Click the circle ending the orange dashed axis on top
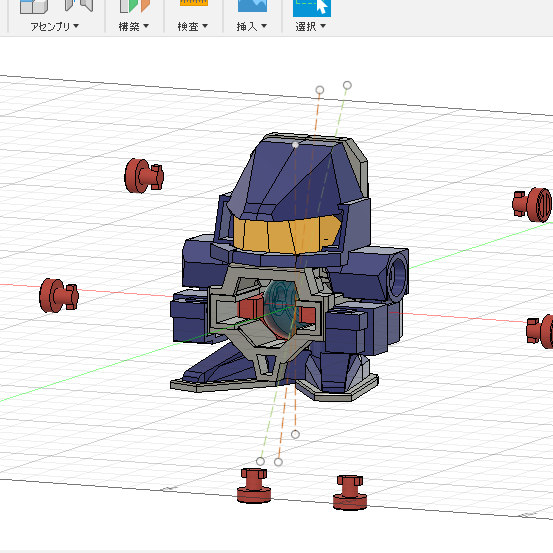The height and width of the screenshot is (553, 553). click(x=320, y=90)
